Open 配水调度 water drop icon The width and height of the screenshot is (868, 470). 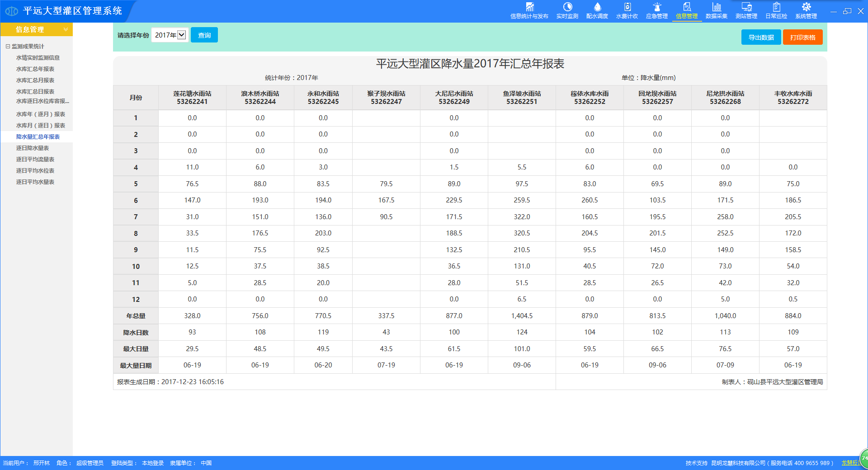pos(597,7)
